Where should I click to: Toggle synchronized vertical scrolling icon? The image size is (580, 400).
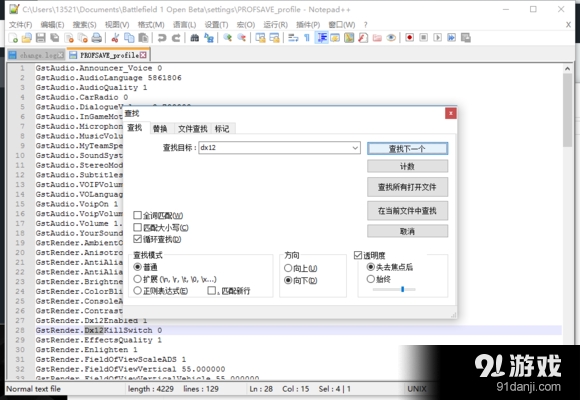pyautogui.click(x=260, y=38)
